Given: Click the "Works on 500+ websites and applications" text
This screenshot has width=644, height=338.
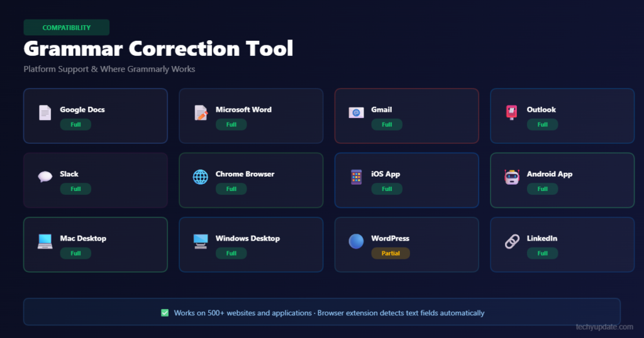Looking at the screenshot, I should [243, 313].
